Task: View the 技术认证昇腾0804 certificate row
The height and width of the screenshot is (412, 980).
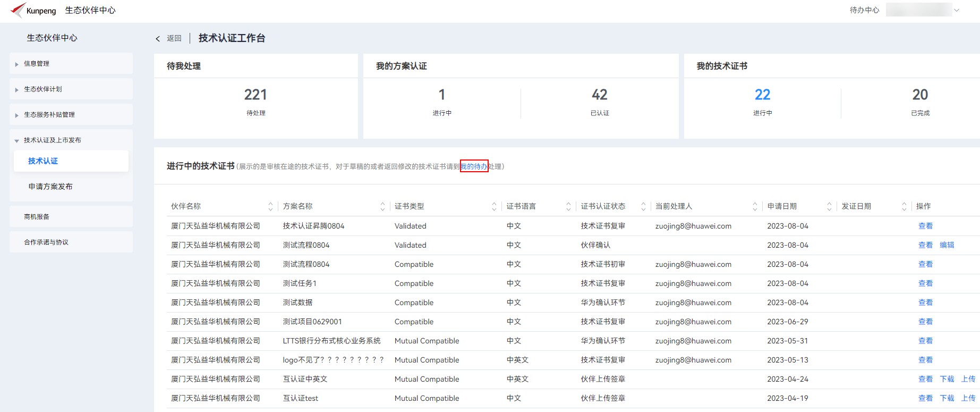Action: [925, 226]
